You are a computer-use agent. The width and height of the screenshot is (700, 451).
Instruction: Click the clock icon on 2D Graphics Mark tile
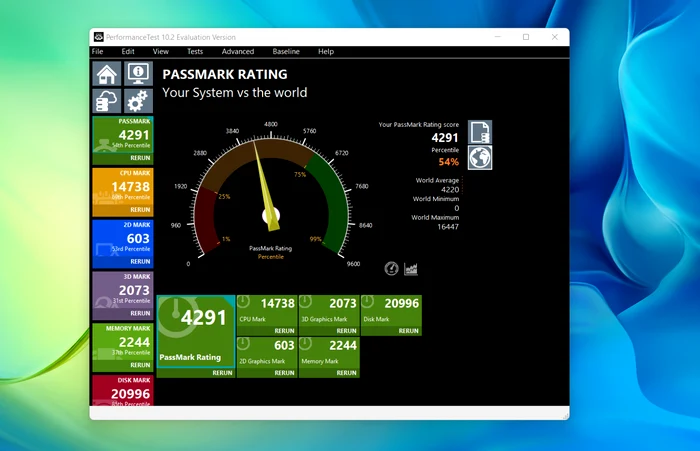[x=243, y=344]
